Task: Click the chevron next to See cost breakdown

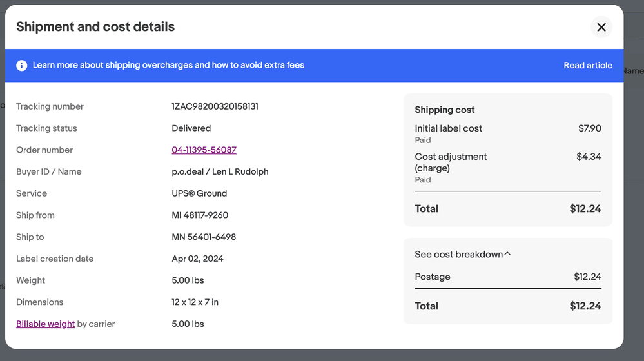Action: coord(507,254)
